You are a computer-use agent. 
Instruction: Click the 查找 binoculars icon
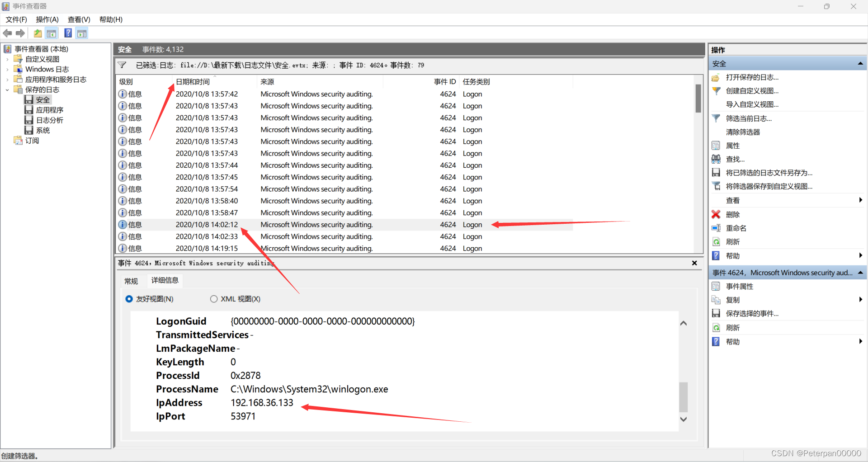coord(716,159)
